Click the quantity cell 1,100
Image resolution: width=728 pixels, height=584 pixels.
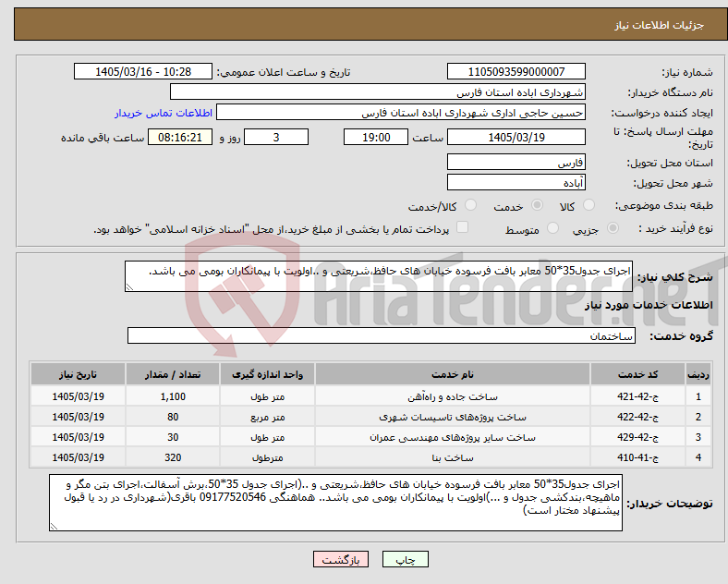pos(173,397)
